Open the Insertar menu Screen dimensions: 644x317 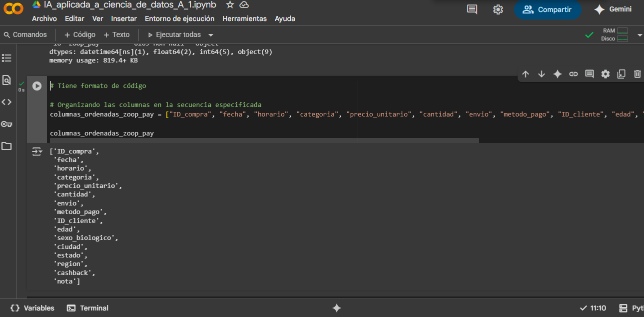[124, 18]
